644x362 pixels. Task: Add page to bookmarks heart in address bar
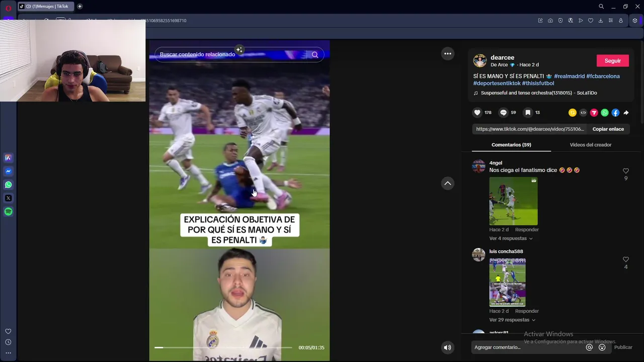pos(591,21)
